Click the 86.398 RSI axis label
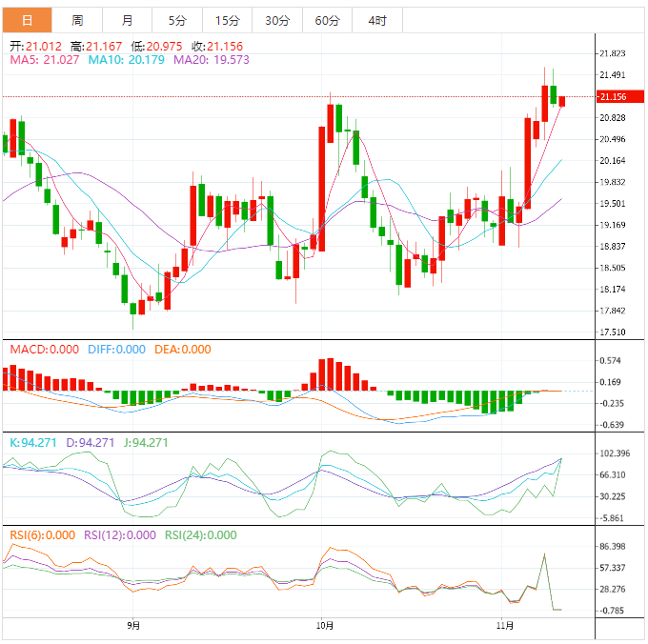The height and width of the screenshot is (644, 648). [613, 547]
